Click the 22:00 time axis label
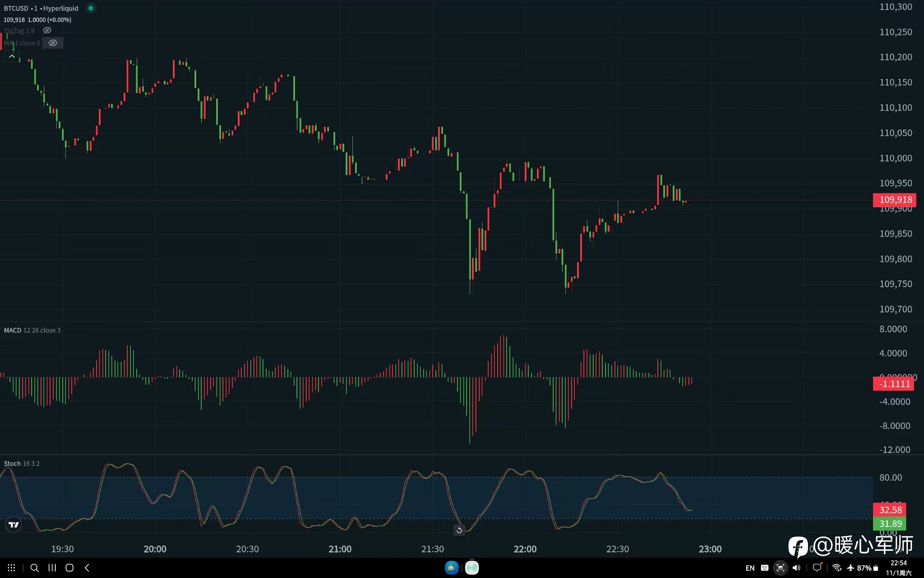The height and width of the screenshot is (578, 924). 525,549
